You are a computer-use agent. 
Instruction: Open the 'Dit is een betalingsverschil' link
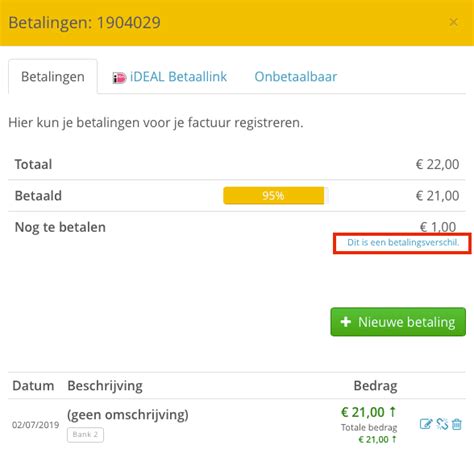(403, 242)
